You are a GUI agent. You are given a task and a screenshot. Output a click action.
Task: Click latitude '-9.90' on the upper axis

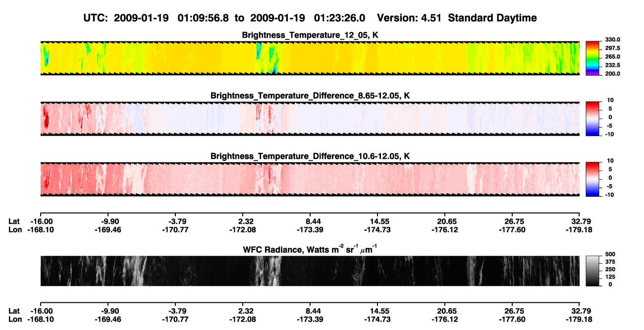point(110,222)
